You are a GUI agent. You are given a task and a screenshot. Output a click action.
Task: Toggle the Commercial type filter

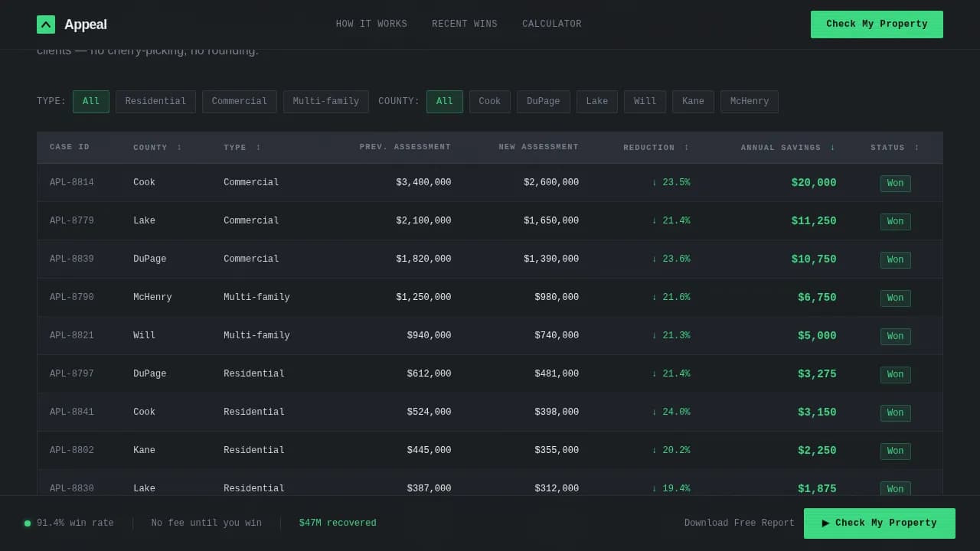(239, 102)
